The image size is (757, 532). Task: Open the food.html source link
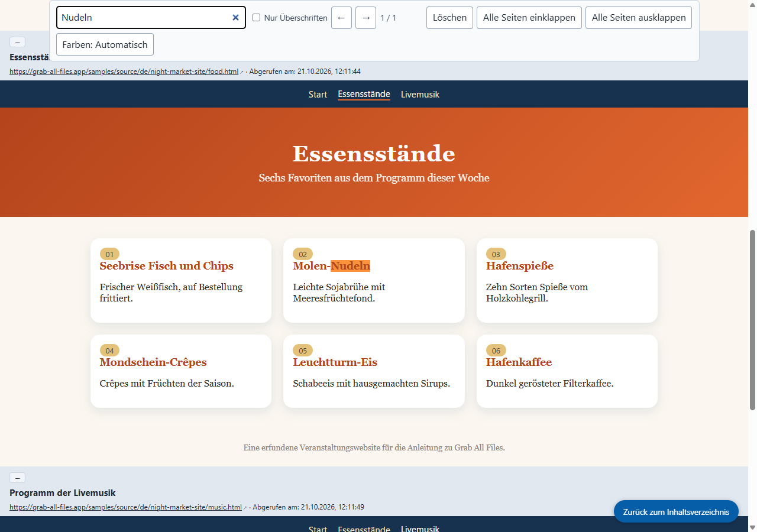[124, 72]
